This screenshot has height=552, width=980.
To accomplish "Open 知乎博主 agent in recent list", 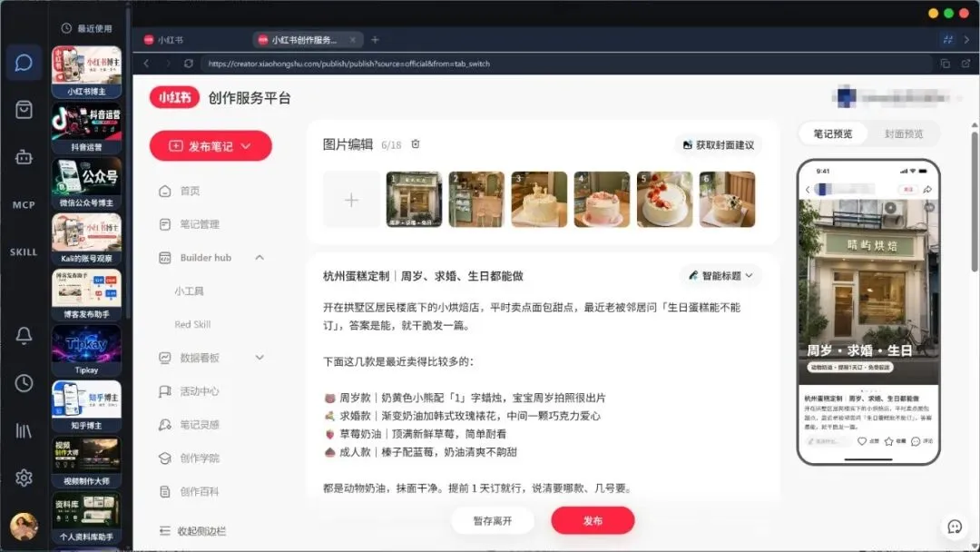I will click(x=86, y=406).
